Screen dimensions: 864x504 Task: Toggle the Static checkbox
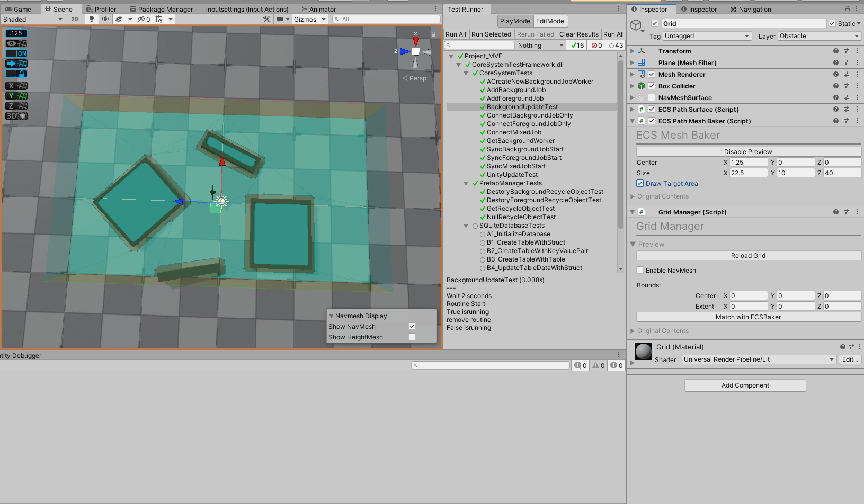click(x=832, y=23)
